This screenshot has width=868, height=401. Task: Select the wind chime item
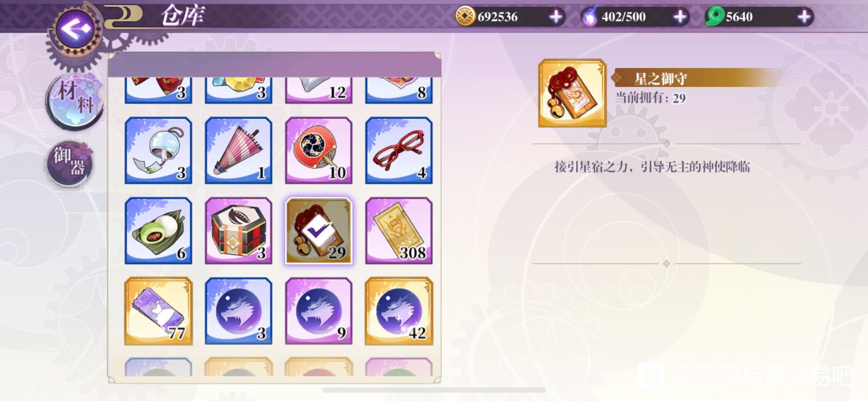click(x=158, y=150)
